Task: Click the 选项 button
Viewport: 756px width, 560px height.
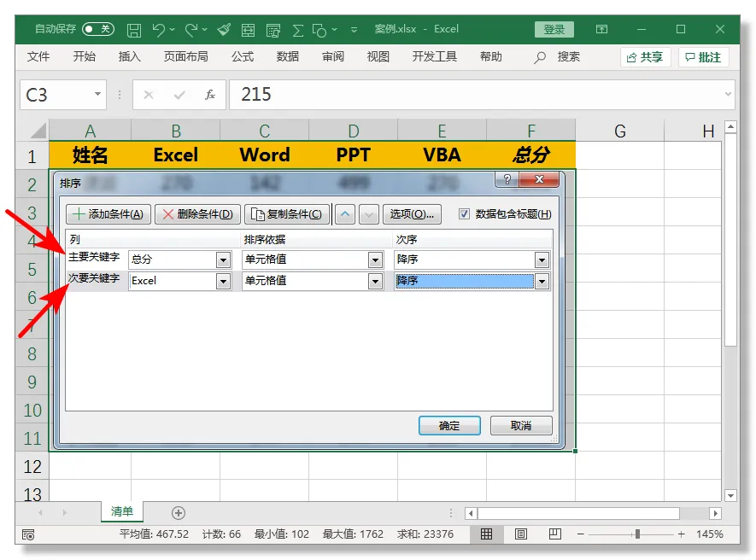Action: pyautogui.click(x=413, y=214)
